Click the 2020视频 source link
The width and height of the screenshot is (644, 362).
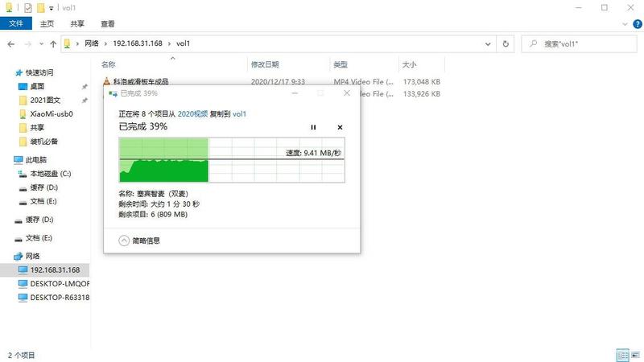pos(192,113)
